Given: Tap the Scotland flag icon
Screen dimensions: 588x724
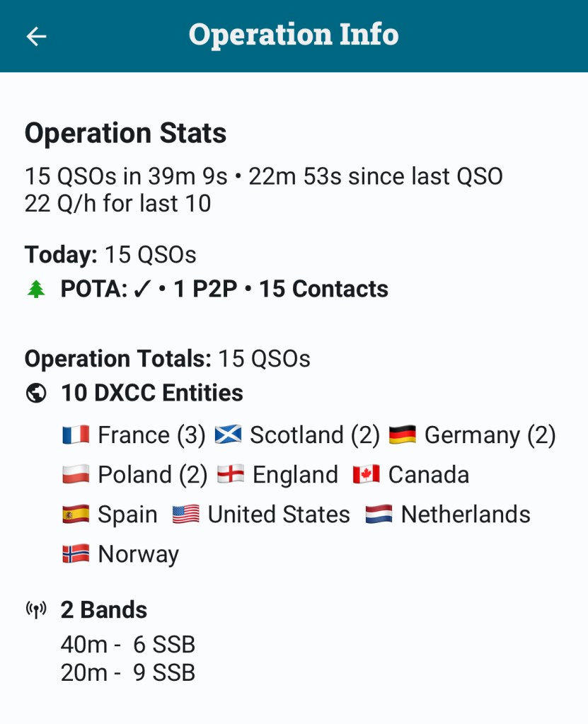Looking at the screenshot, I should [228, 435].
